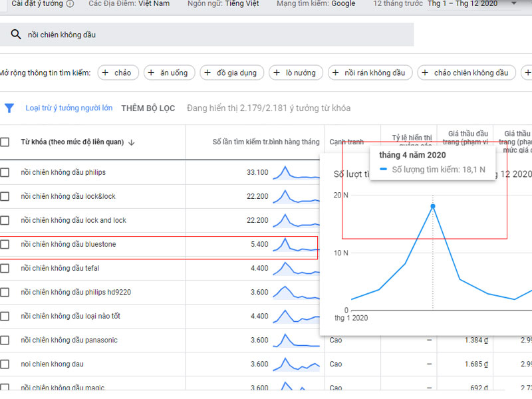This screenshot has height=399, width=532.
Task: Open idea settings info icon
Action: (70, 4)
